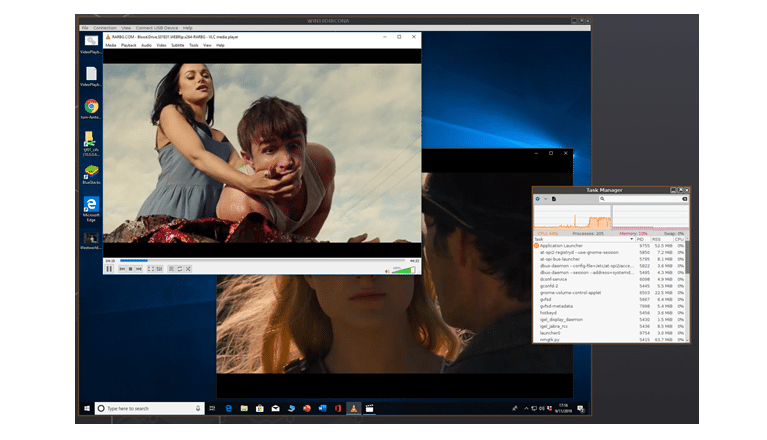Open Task View on the Windows taskbar
This screenshot has height=440, width=767.
point(212,408)
